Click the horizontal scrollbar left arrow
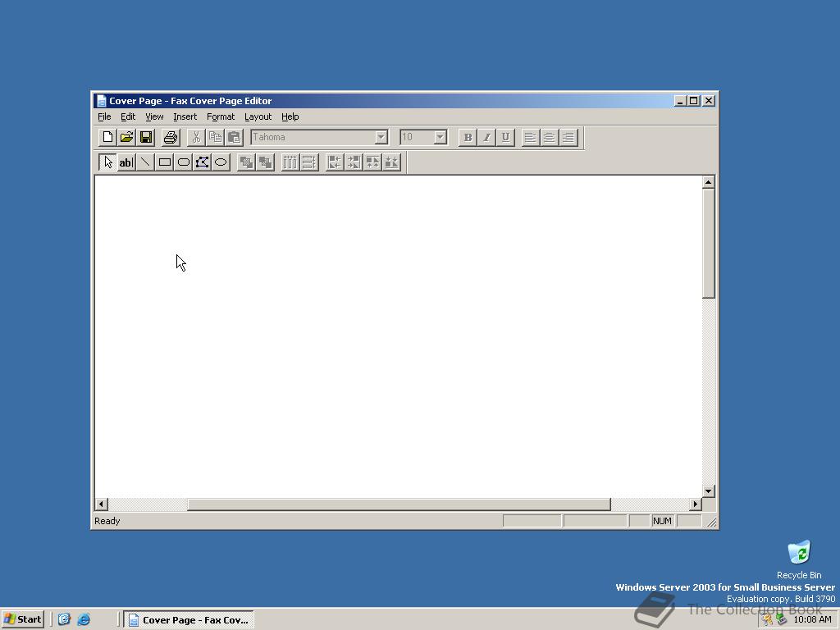This screenshot has width=840, height=630. (x=101, y=504)
